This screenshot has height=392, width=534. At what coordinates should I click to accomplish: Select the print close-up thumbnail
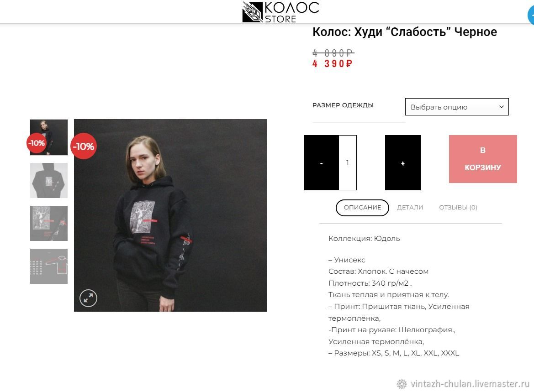pyautogui.click(x=49, y=223)
